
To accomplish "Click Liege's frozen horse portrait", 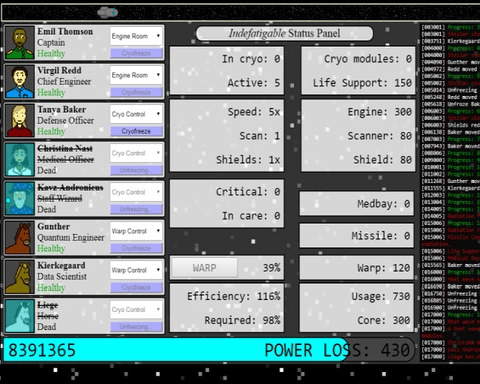I will [x=20, y=316].
